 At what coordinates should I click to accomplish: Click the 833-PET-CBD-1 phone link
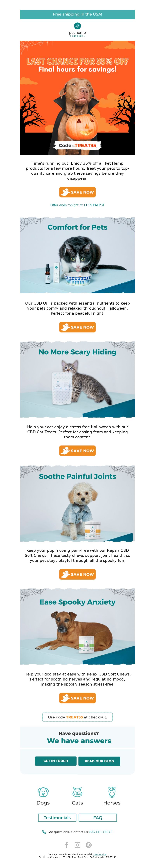click(x=101, y=832)
